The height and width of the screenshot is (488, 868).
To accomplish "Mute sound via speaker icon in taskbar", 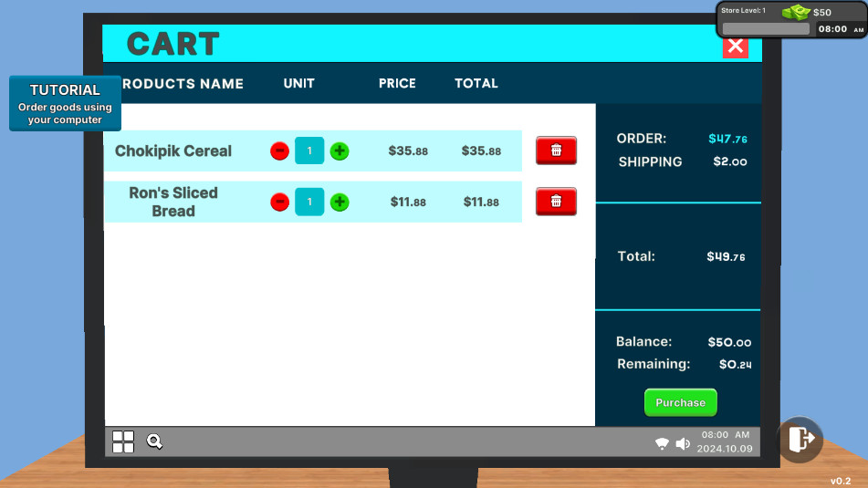I will (683, 443).
